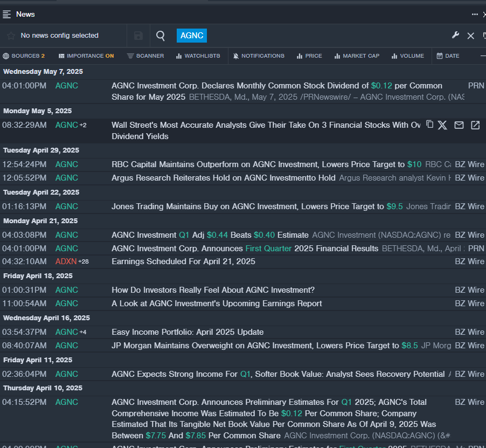Screen dimensions: 486x448
Task: Click the Friday April 18, 2025 date header
Action: click(x=38, y=276)
